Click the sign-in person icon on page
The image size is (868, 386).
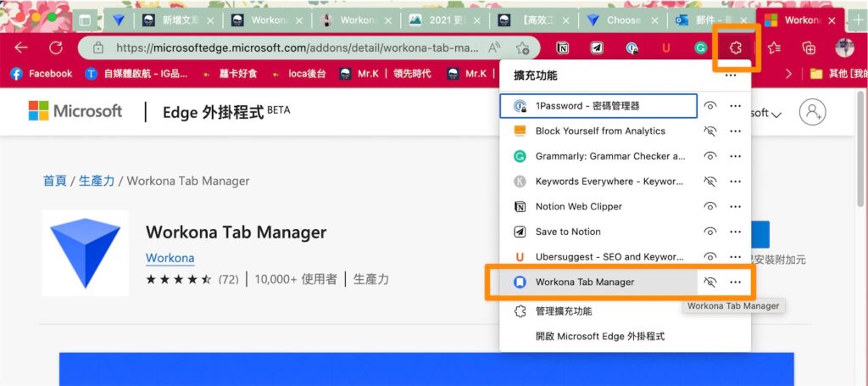[x=812, y=113]
